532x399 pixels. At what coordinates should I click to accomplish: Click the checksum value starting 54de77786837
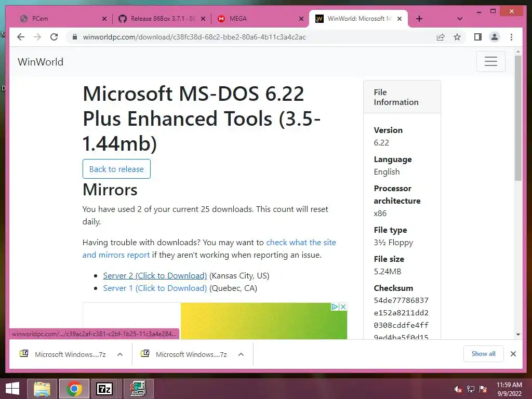[401, 319]
